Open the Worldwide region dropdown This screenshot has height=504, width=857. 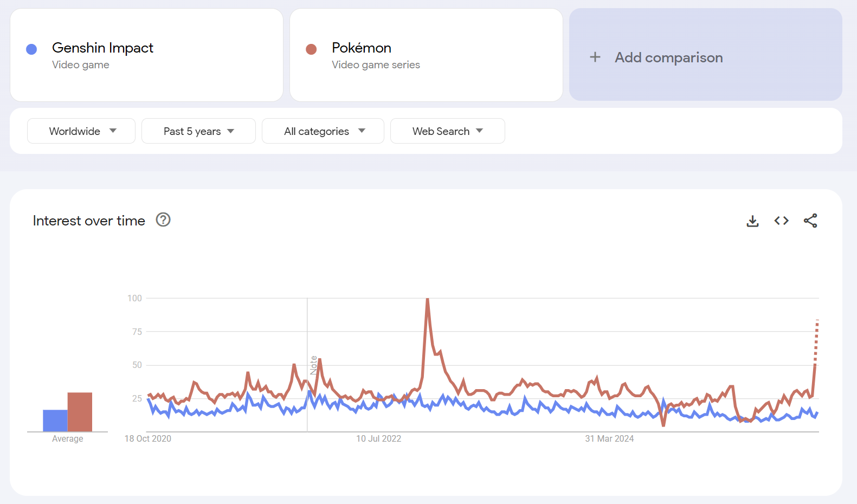tap(81, 131)
